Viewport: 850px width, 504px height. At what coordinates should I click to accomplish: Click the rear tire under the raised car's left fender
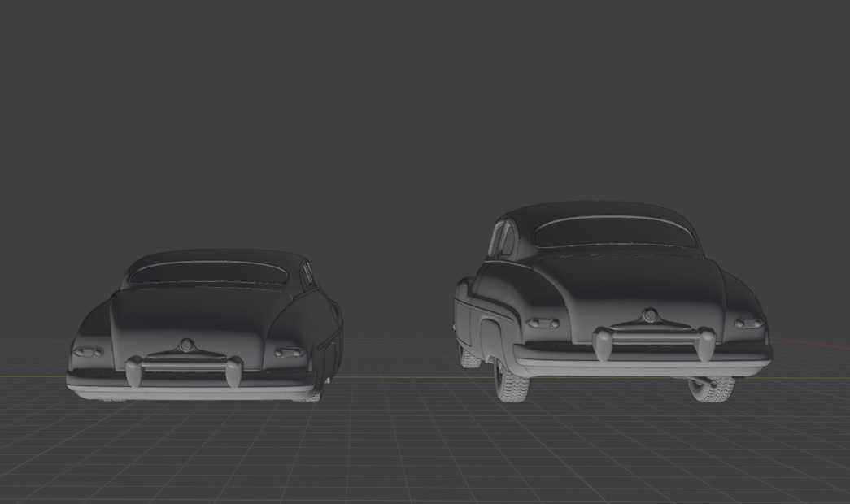tap(512, 381)
